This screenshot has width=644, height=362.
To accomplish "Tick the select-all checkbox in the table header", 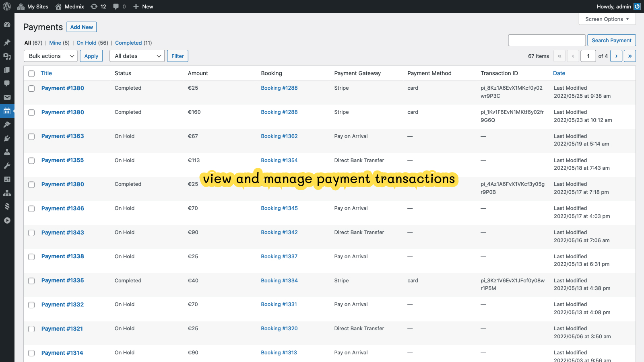I will click(31, 74).
